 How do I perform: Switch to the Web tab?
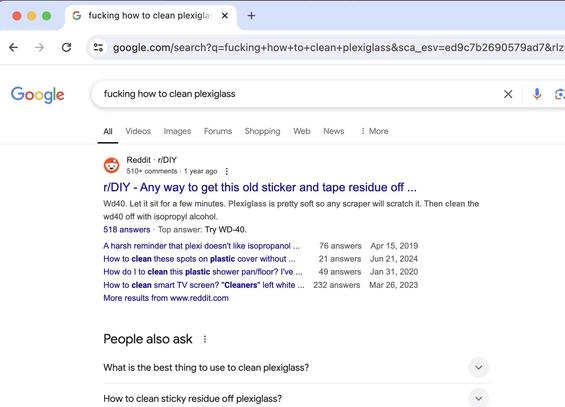pos(302,131)
